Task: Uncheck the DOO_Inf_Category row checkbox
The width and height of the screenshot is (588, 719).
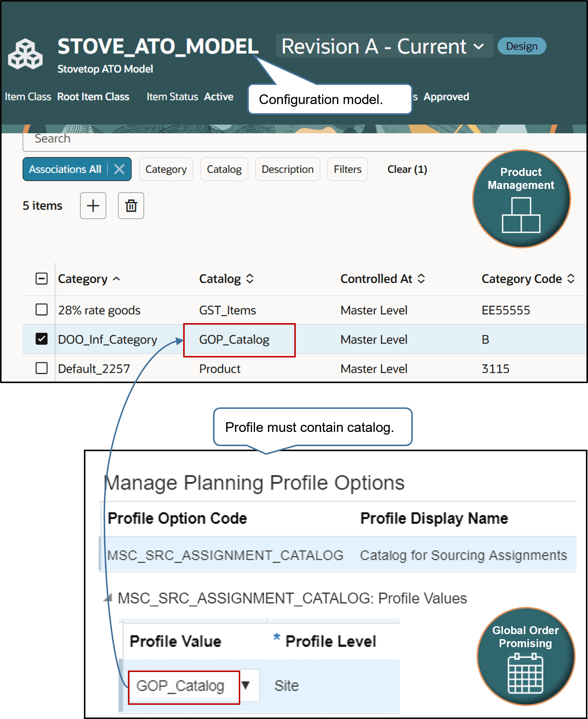Action: pyautogui.click(x=41, y=339)
